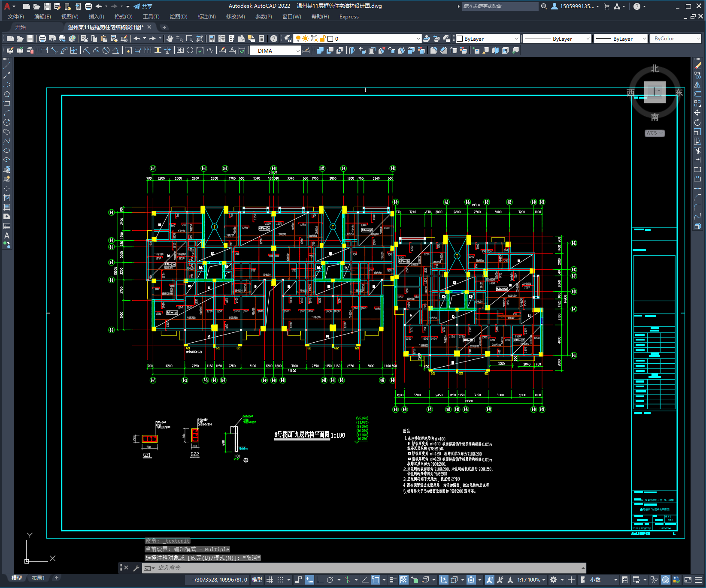Switch to the 布局1 layout tab
The width and height of the screenshot is (706, 588).
38,578
